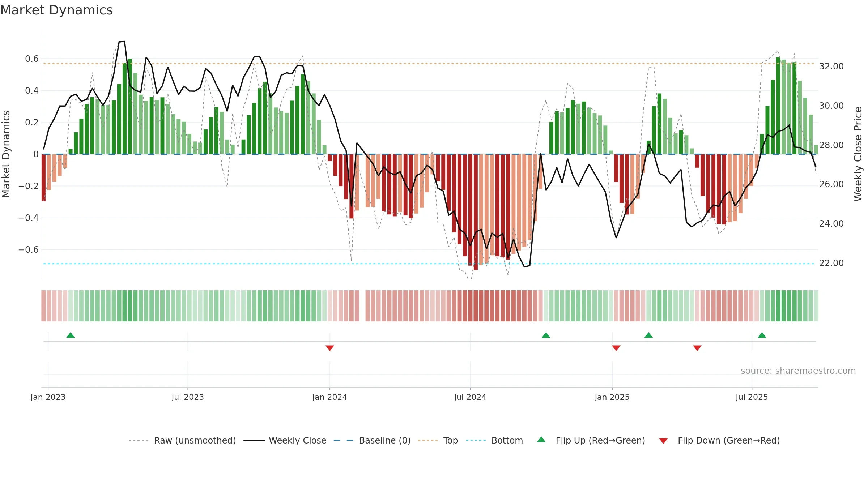Click the Market Dynamics vertical axis title

click(6, 154)
